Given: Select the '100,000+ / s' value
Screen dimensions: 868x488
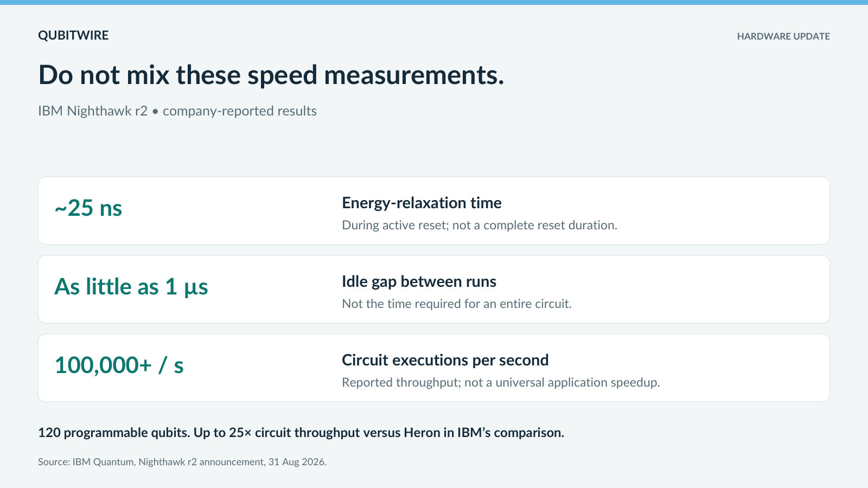Looking at the screenshot, I should [119, 365].
